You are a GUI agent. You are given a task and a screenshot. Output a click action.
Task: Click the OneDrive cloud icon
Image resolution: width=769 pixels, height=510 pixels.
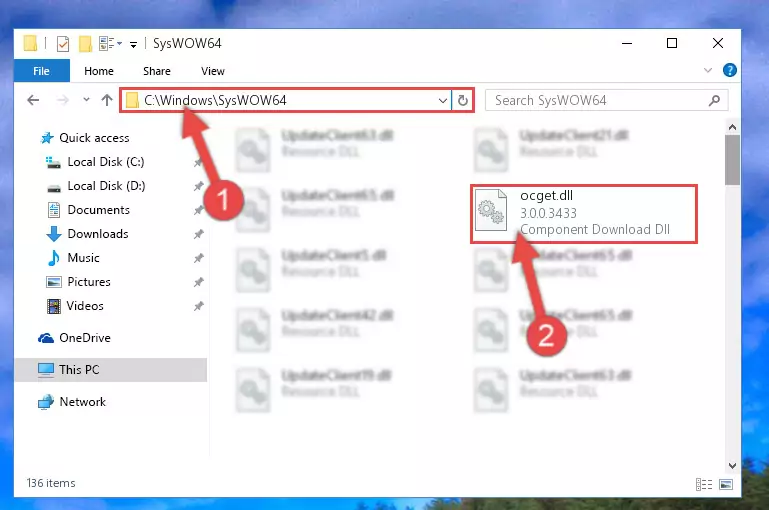click(46, 338)
